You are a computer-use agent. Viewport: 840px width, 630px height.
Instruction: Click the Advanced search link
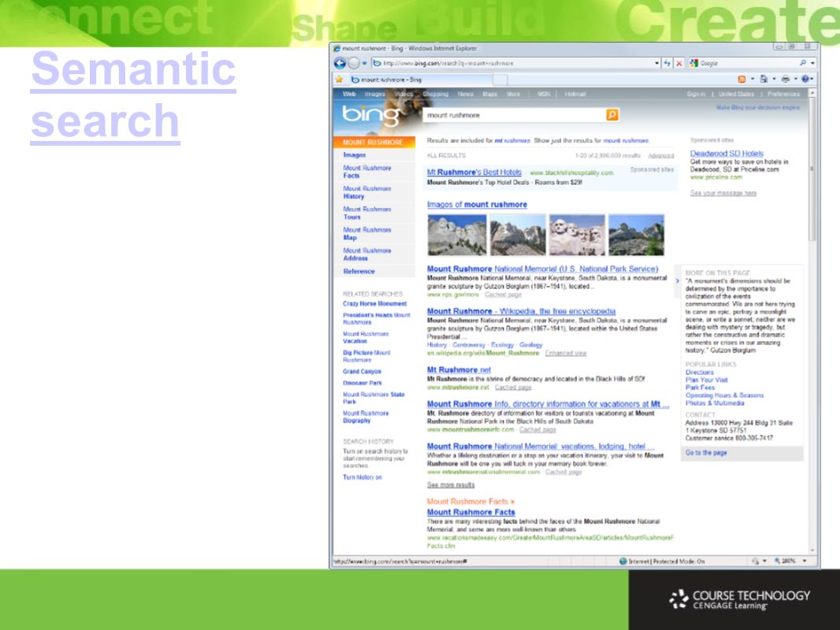point(660,156)
